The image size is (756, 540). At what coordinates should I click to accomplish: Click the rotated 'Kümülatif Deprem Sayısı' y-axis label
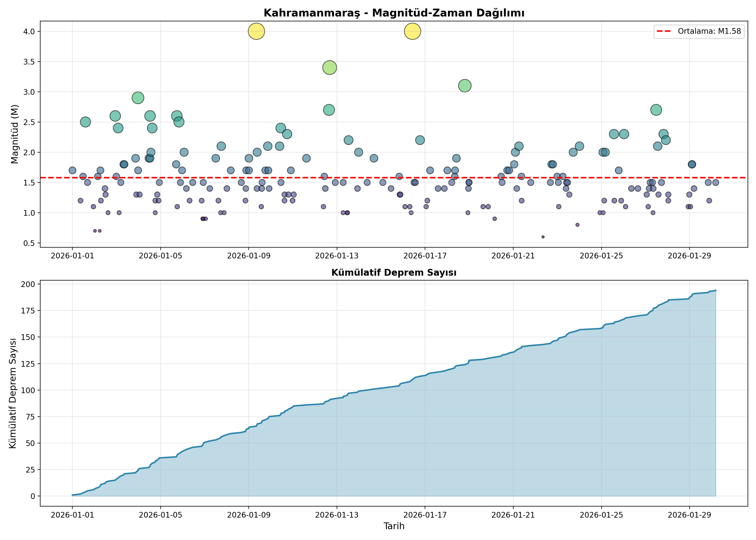(13, 393)
